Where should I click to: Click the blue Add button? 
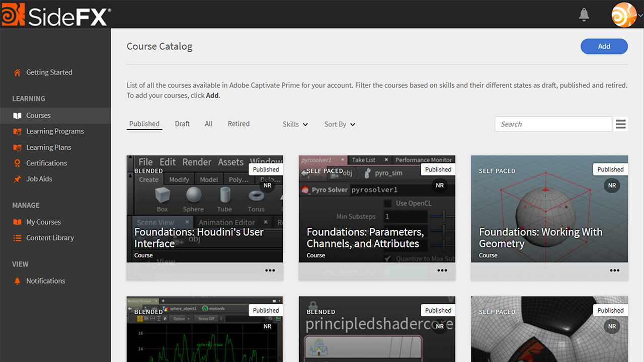tap(604, 46)
